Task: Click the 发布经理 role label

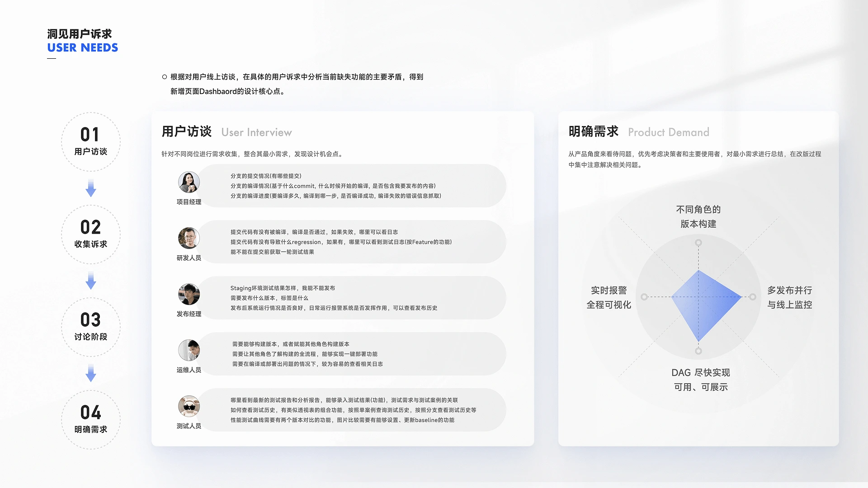Action: (189, 314)
